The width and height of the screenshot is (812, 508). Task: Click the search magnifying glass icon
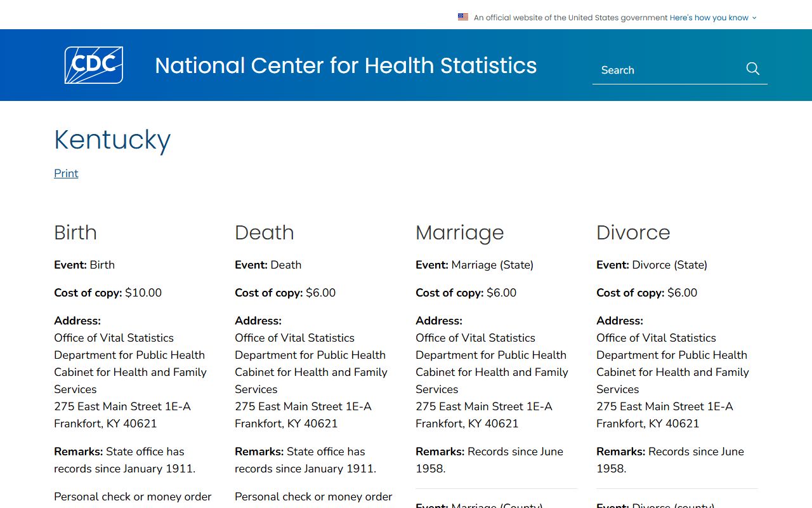753,69
